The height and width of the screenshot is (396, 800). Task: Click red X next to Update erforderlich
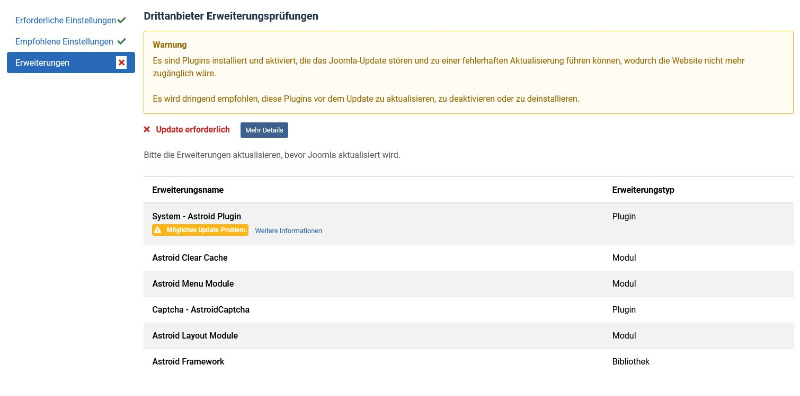tap(147, 130)
